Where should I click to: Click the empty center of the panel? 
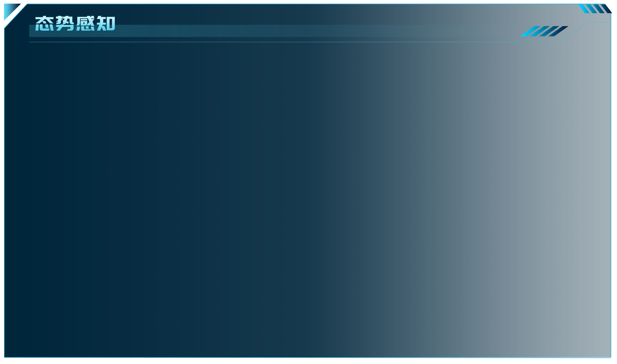click(x=307, y=198)
